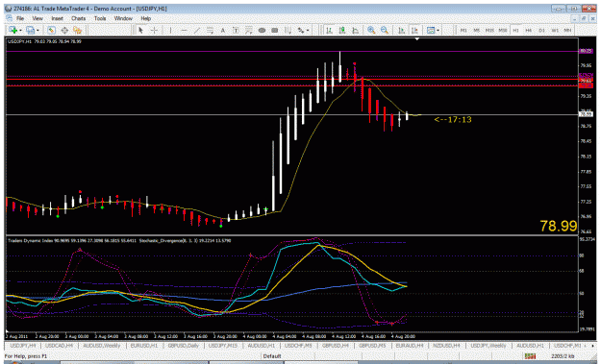Switch chart to Candlesticks type

pos(342,30)
